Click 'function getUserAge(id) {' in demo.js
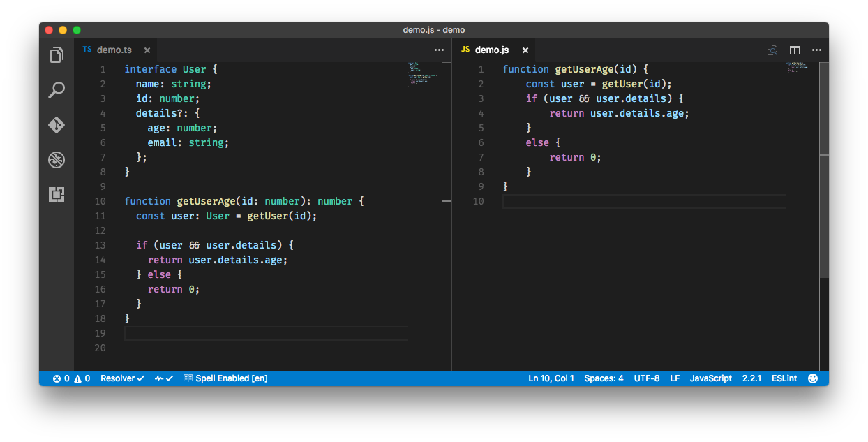The image size is (868, 442). coord(576,69)
